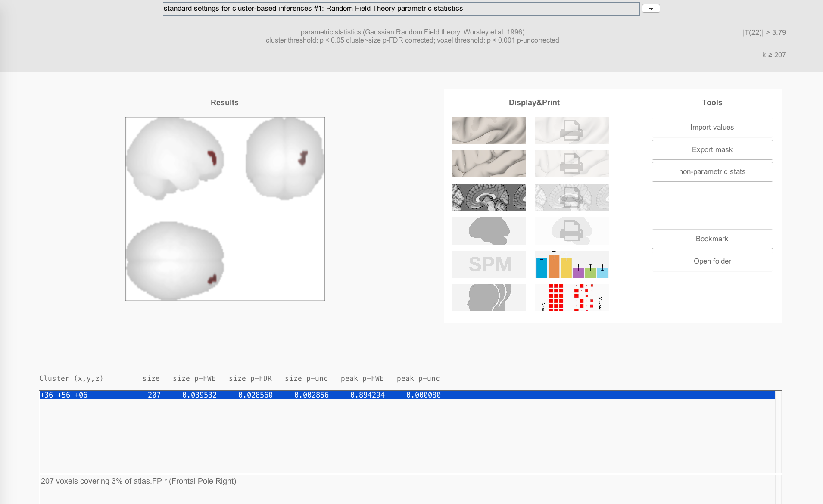Open the head silhouette render display

(x=489, y=298)
